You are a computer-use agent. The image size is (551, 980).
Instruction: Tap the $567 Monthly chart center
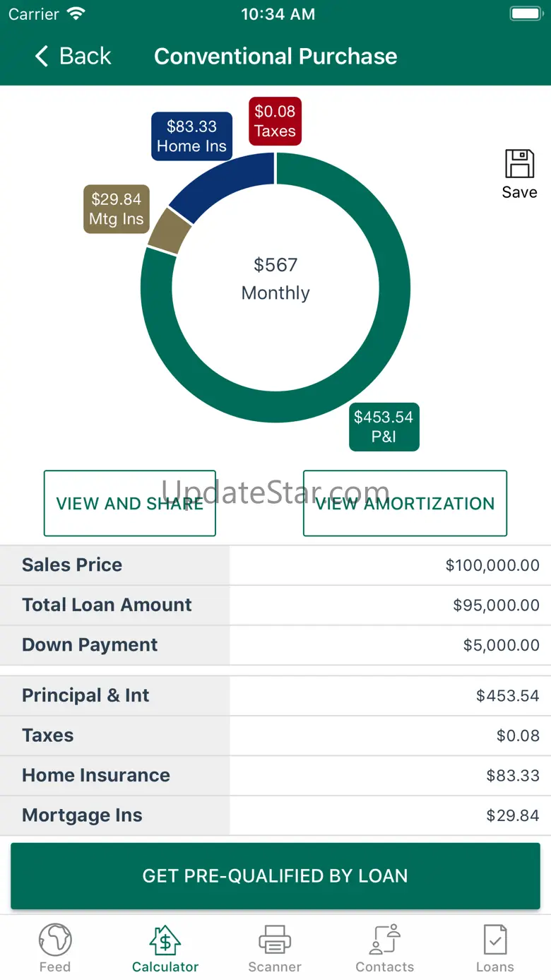click(x=275, y=279)
